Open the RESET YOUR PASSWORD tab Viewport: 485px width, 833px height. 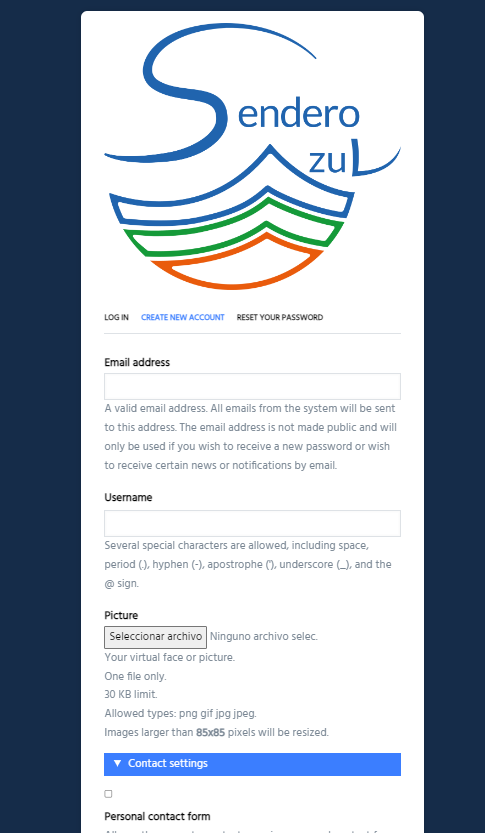[x=280, y=318]
